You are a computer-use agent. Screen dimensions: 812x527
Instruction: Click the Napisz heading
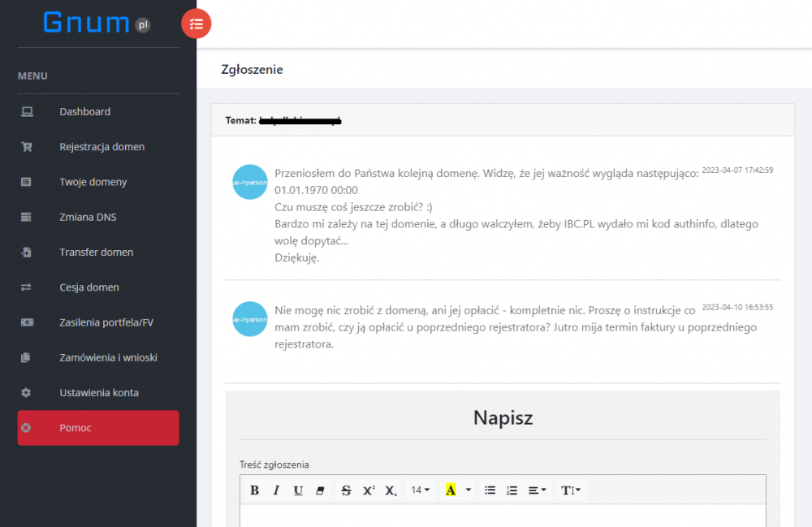[503, 417]
